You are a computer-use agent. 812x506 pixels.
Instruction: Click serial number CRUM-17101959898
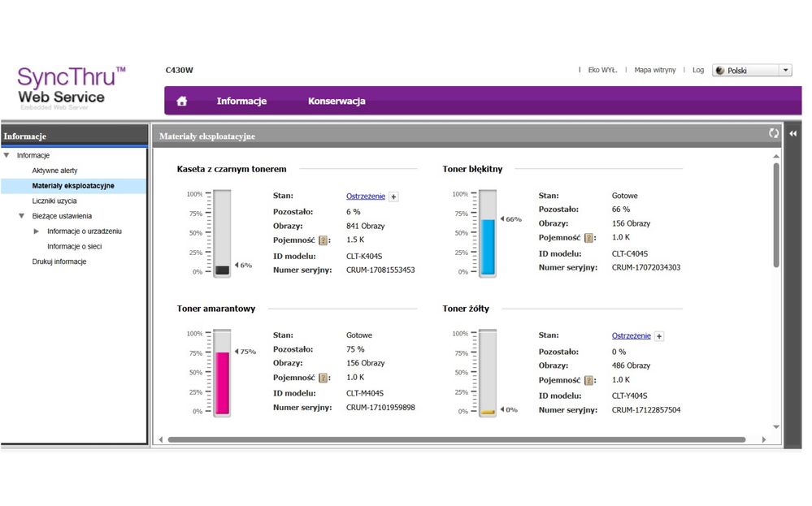coord(380,408)
